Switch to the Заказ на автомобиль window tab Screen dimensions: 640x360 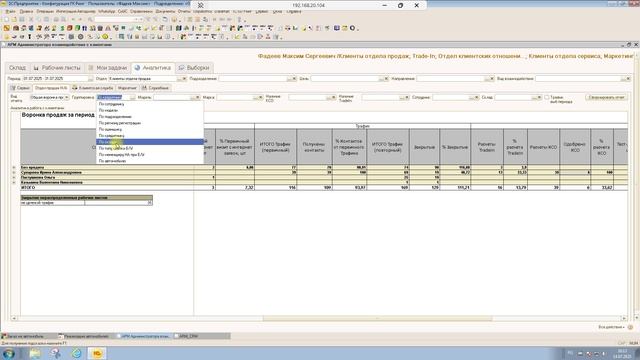[x=29, y=336]
